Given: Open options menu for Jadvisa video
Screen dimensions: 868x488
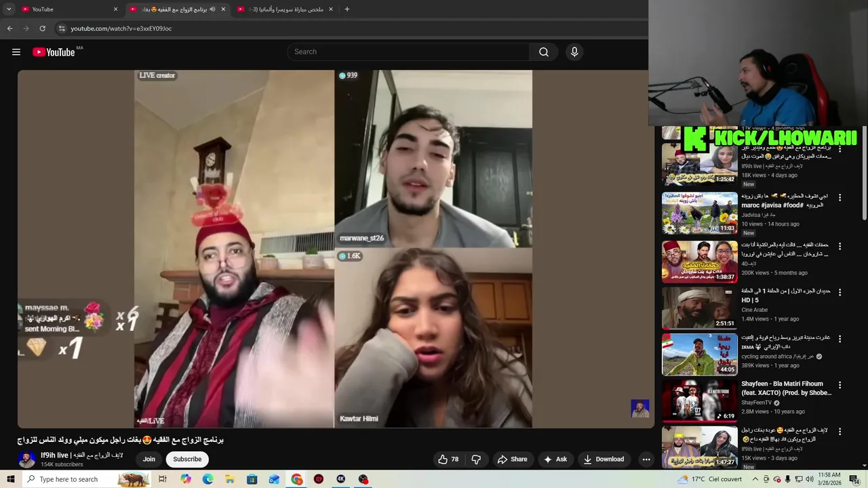Looking at the screenshot, I should (x=840, y=197).
